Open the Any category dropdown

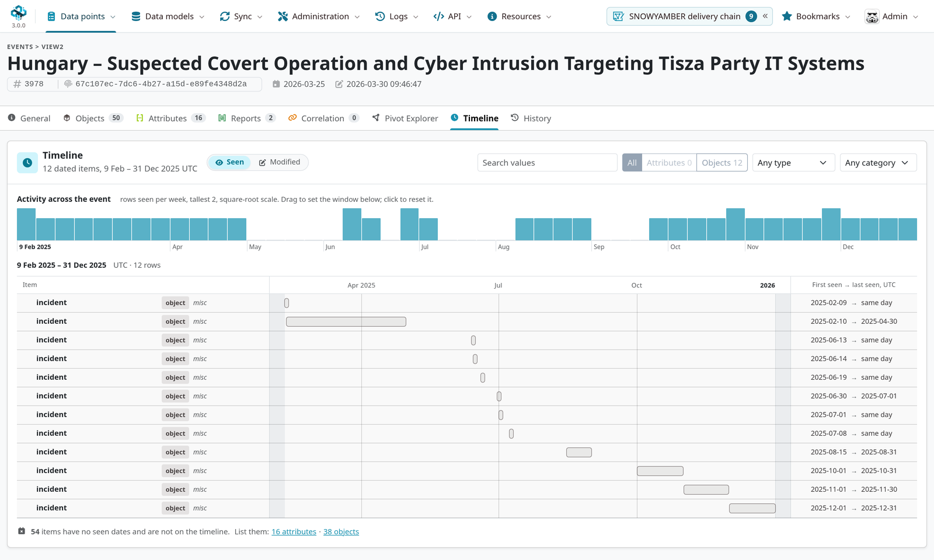point(877,163)
